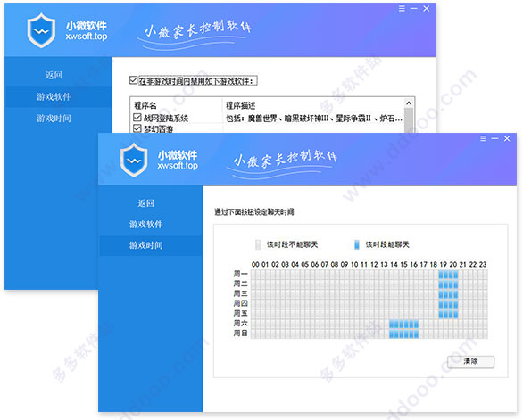Viewport: 523px width, 420px height.
Task: Click the shield logo in the back window
Action: 41,30
